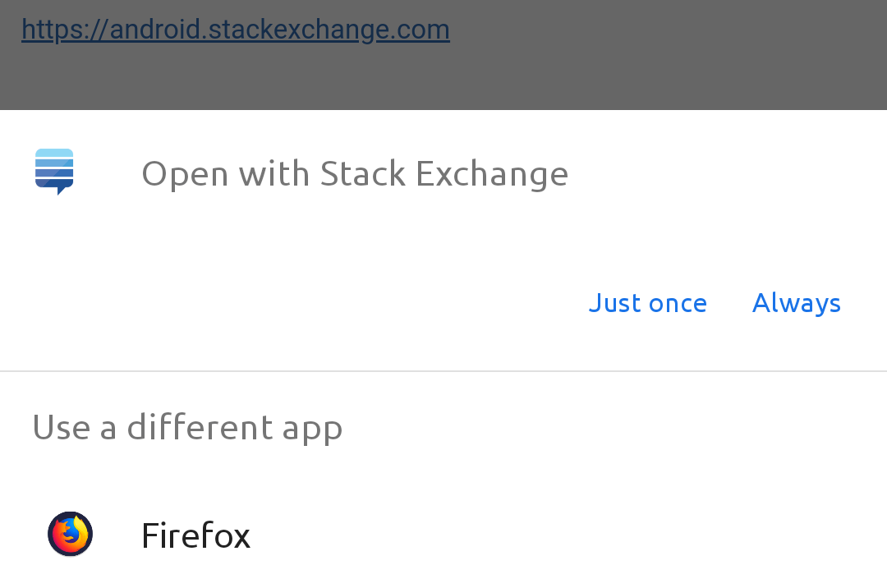Click the Open with Stack Exchange heading
This screenshot has height=588, width=887.
pyautogui.click(x=355, y=173)
